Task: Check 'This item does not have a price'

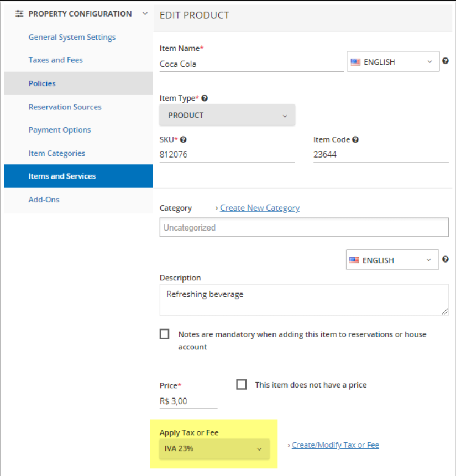Action: click(241, 384)
